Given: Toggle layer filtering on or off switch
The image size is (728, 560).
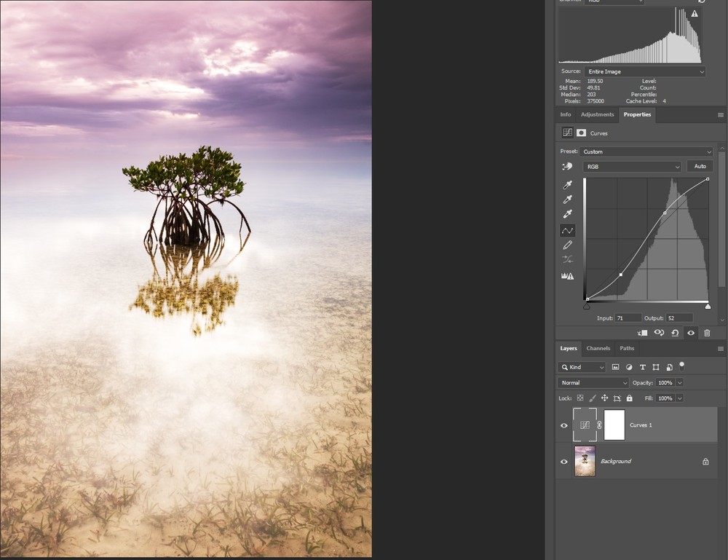Looking at the screenshot, I should tap(681, 366).
